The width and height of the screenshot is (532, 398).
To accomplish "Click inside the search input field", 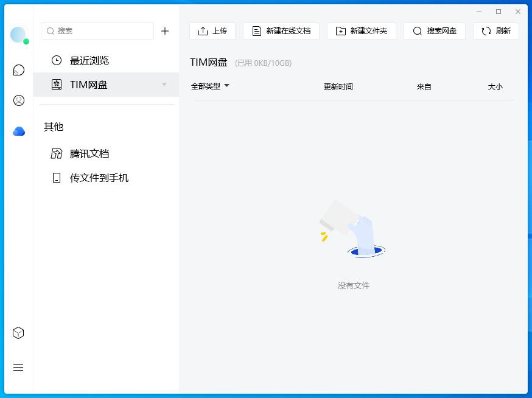I will point(97,30).
